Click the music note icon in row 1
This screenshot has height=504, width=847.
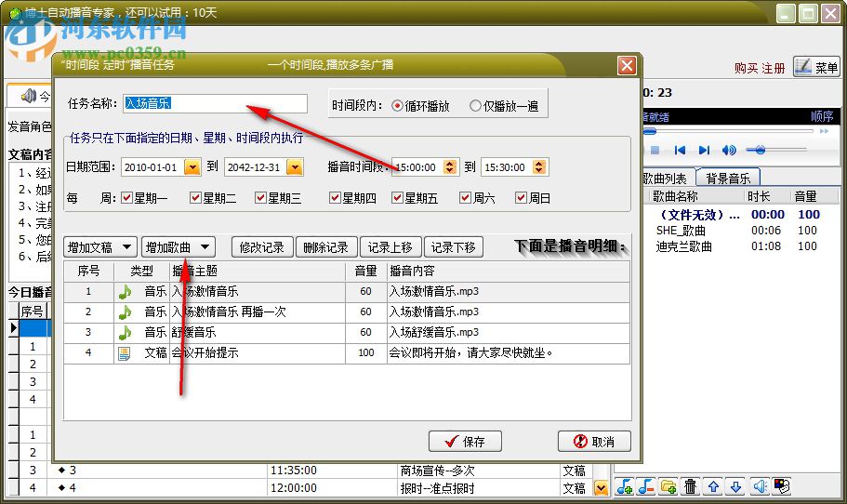click(x=125, y=292)
